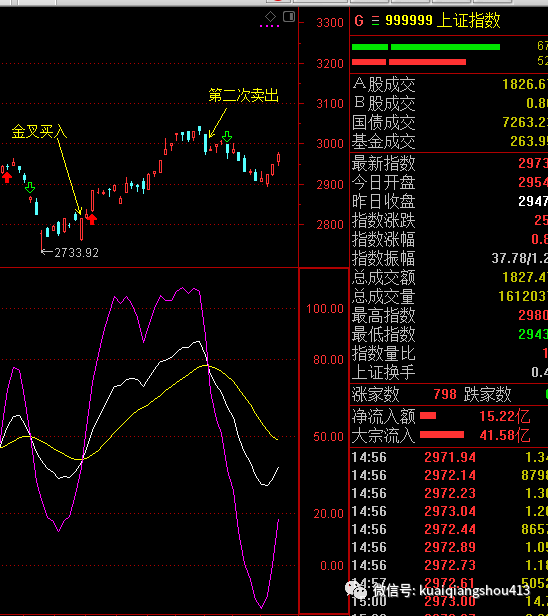Viewport: 548px width, 616px height.
Task: Click the red up arrow at chart's left edge
Action: pyautogui.click(x=7, y=177)
